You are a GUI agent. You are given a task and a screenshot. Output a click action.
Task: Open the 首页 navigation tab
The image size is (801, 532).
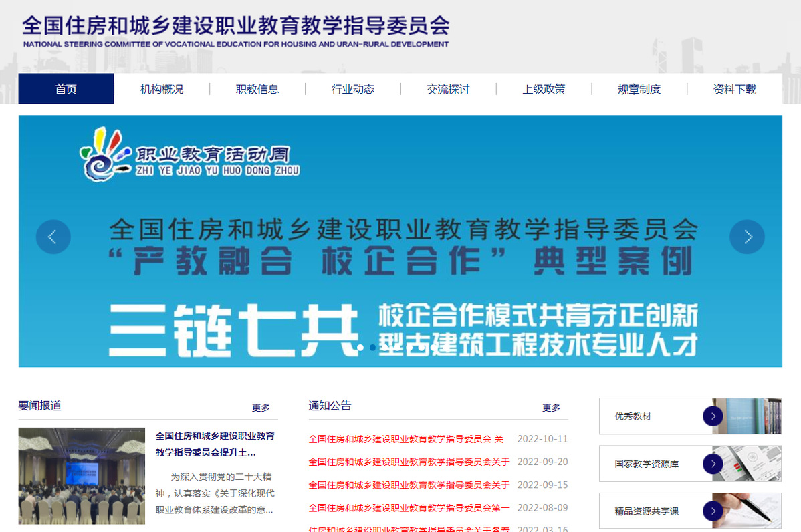point(66,89)
